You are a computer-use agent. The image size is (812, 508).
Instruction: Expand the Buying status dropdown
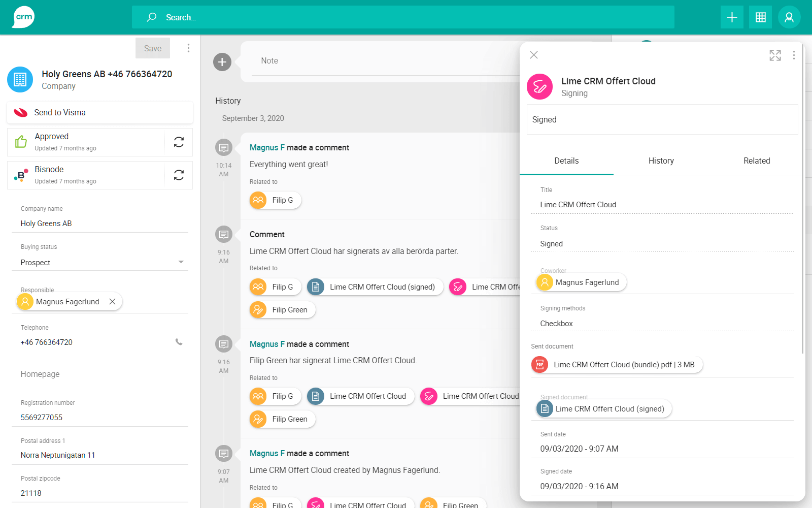(181, 262)
